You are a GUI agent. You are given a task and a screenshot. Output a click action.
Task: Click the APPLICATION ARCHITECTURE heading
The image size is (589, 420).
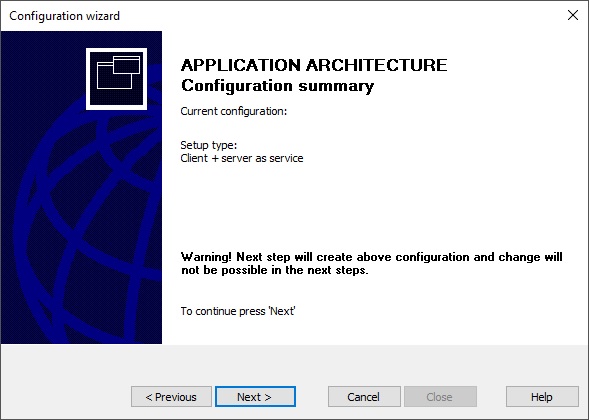[314, 65]
